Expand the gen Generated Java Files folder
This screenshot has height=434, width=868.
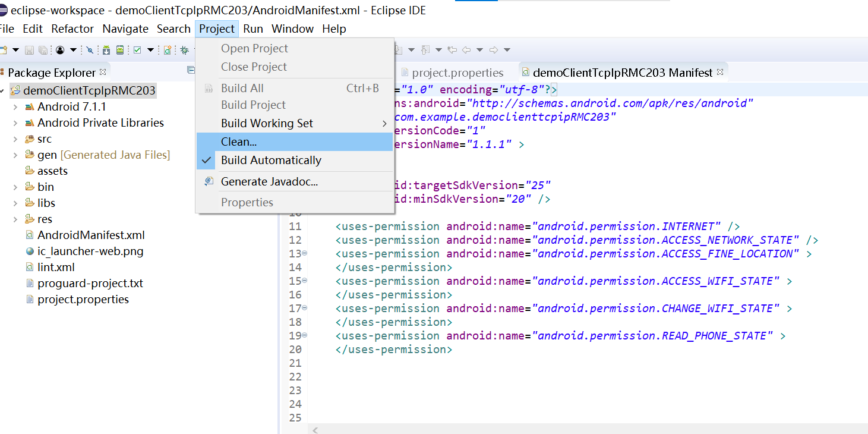(x=15, y=155)
